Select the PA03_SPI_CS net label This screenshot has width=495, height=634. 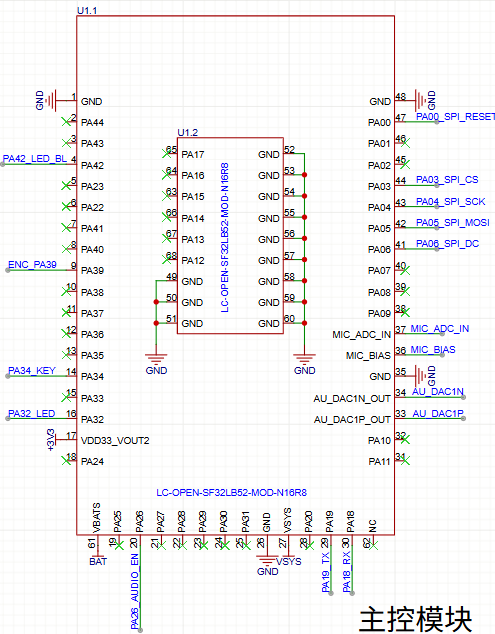point(447,180)
